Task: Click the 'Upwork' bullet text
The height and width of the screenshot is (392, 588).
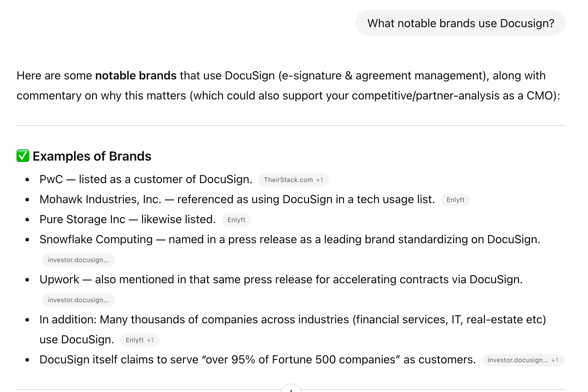Action: [x=59, y=279]
